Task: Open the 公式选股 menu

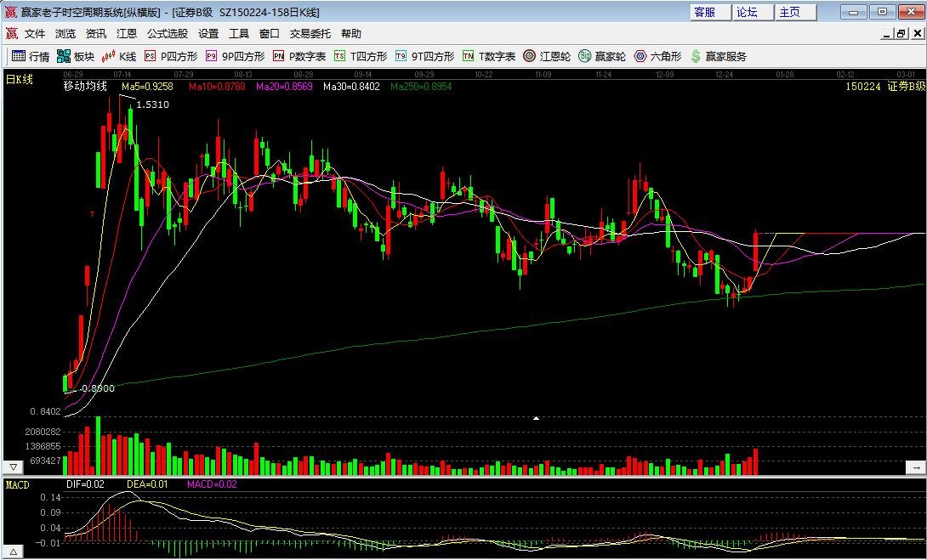Action: coord(168,34)
